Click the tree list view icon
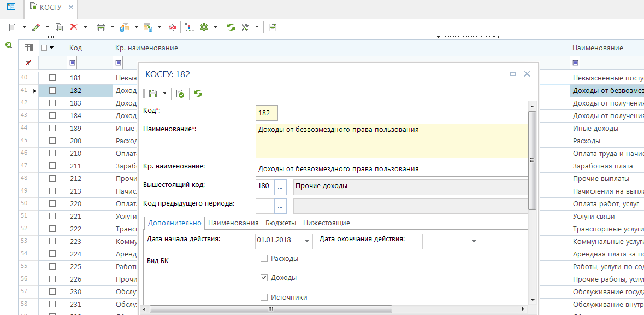644x315 pixels. 190,27
